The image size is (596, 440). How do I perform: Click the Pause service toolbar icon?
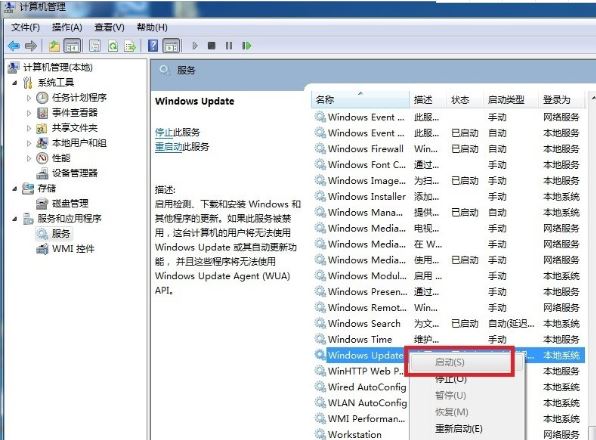tap(229, 46)
